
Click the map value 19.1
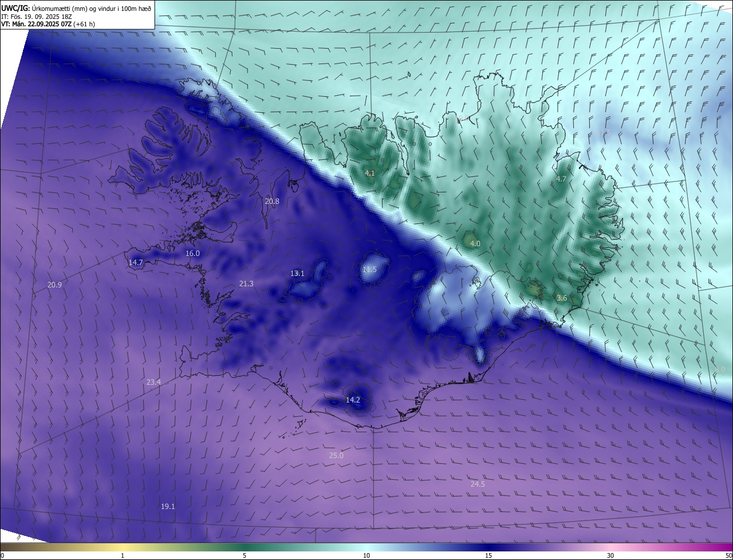(168, 506)
